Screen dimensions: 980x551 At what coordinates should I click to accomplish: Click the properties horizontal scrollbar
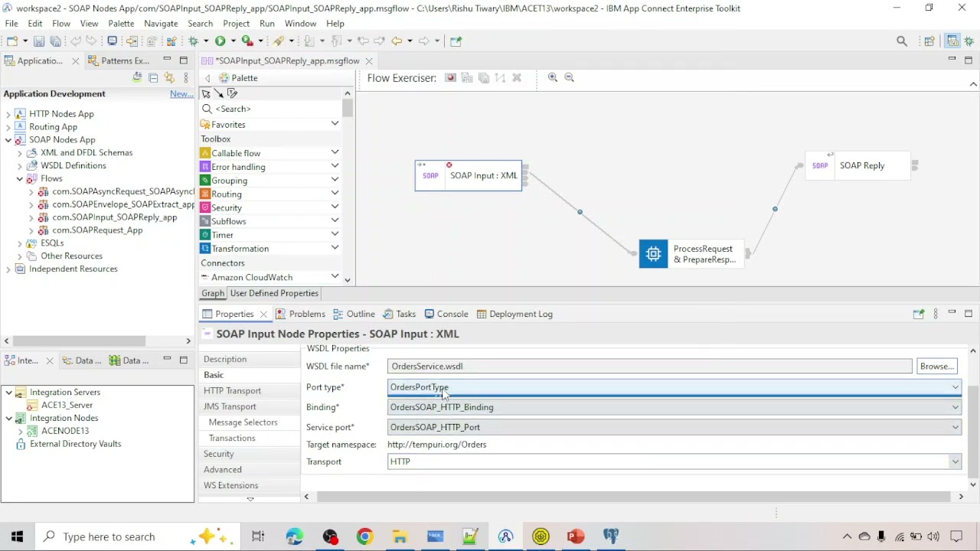(633, 497)
